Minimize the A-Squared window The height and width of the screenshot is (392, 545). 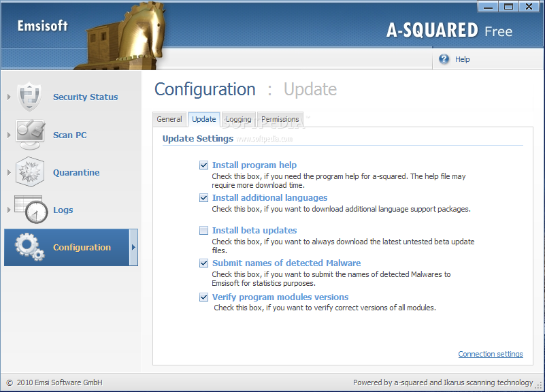[488, 7]
